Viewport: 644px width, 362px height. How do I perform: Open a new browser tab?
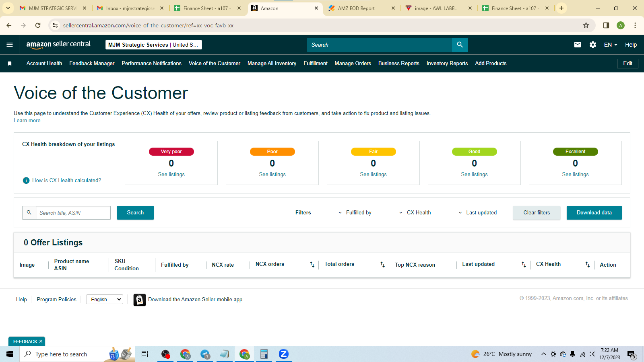(x=561, y=8)
